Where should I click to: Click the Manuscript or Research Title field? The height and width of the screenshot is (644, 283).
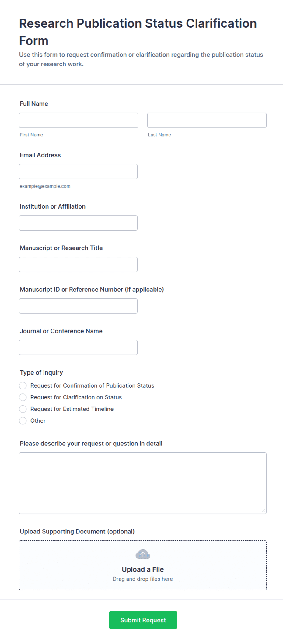(x=78, y=264)
